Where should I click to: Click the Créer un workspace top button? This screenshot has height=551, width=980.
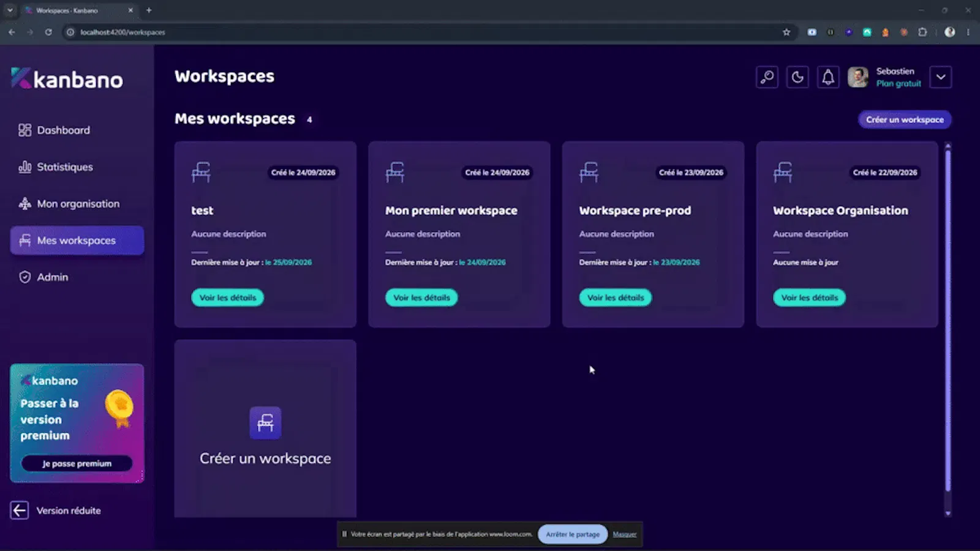[905, 119]
